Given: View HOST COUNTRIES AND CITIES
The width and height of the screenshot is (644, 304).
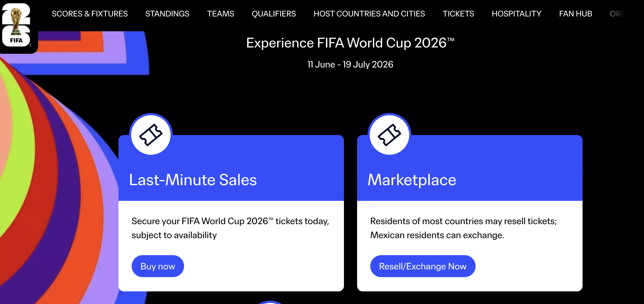Looking at the screenshot, I should coord(369,14).
